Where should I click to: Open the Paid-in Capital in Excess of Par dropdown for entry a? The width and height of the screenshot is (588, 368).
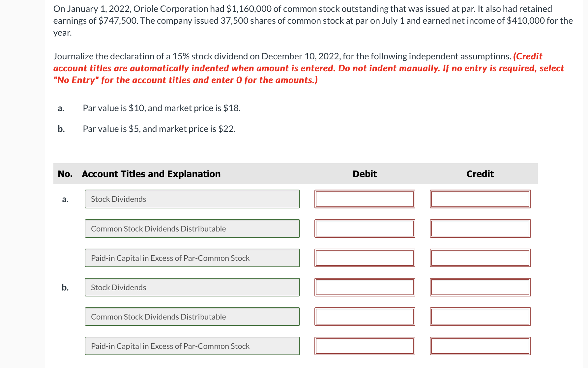[192, 258]
